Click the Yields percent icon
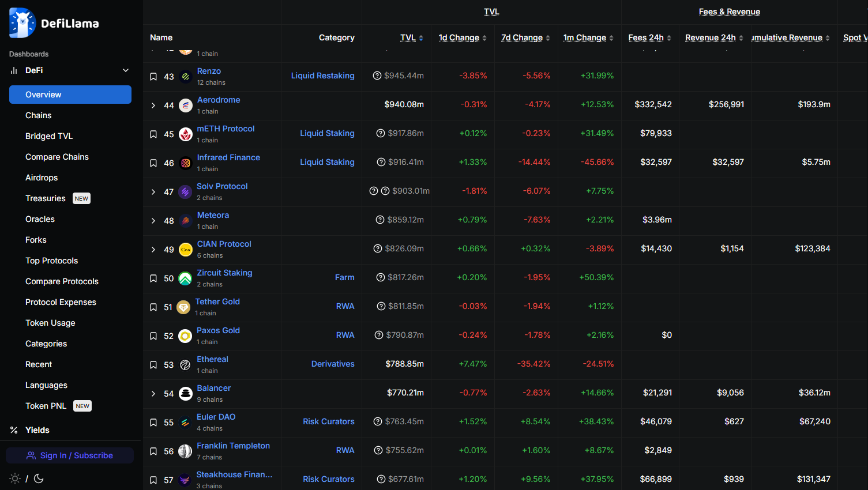Screen dimensions: 868x490 pos(14,430)
